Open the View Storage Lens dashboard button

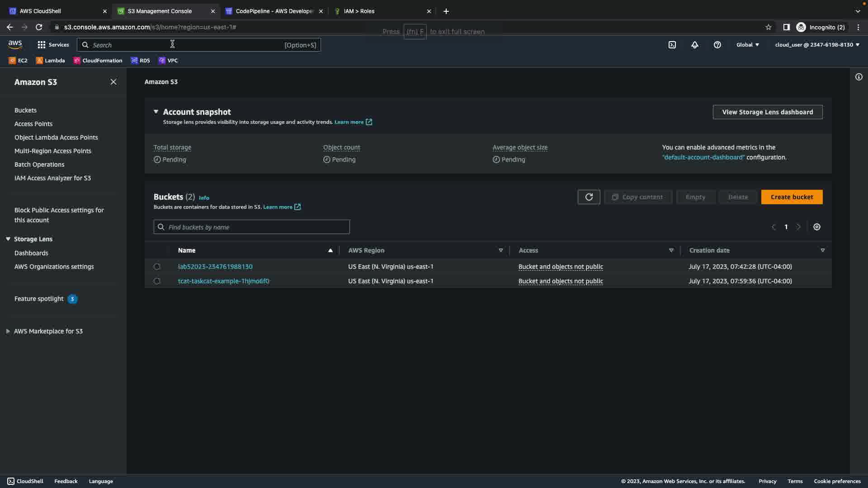[x=767, y=112]
